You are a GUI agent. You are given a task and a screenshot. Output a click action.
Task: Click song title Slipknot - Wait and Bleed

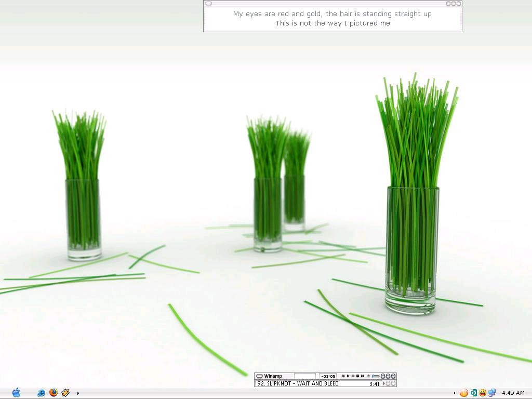298,383
